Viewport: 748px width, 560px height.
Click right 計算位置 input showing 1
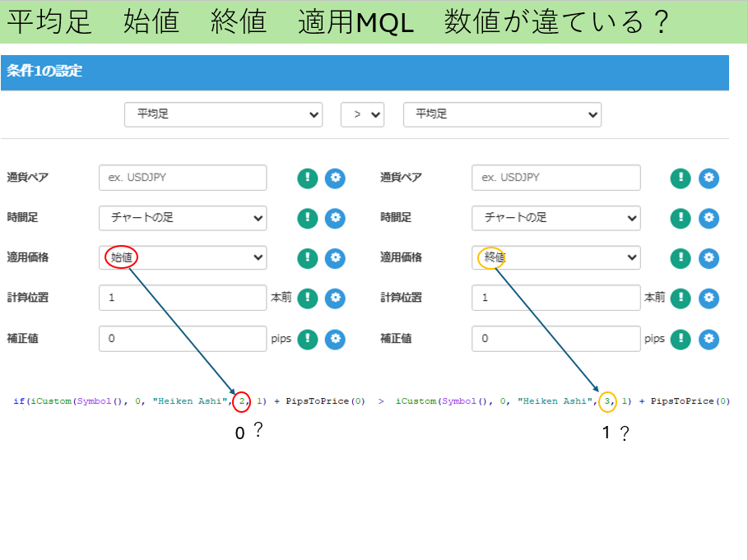click(555, 298)
